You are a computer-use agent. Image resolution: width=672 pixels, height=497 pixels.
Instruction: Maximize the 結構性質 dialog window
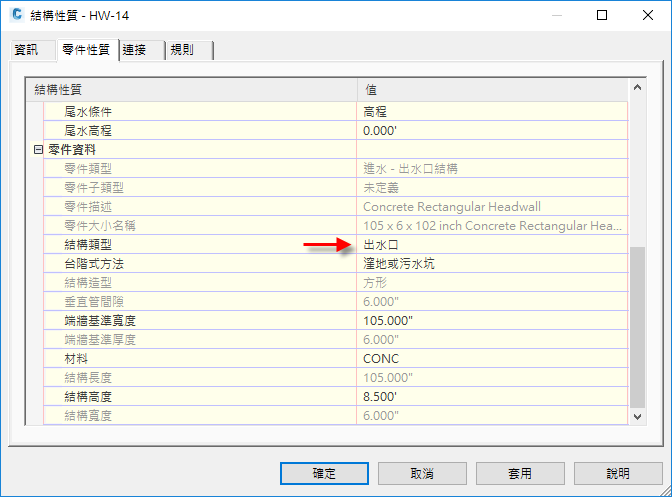coord(602,15)
